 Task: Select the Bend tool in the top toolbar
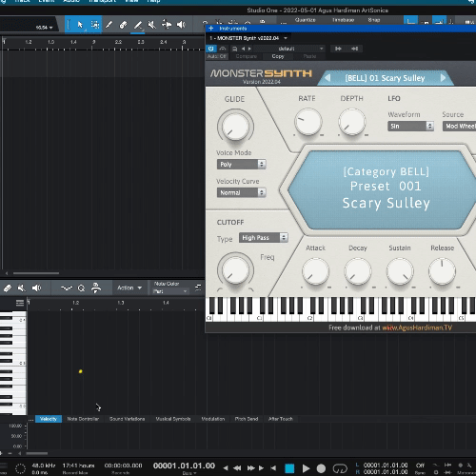tap(167, 24)
